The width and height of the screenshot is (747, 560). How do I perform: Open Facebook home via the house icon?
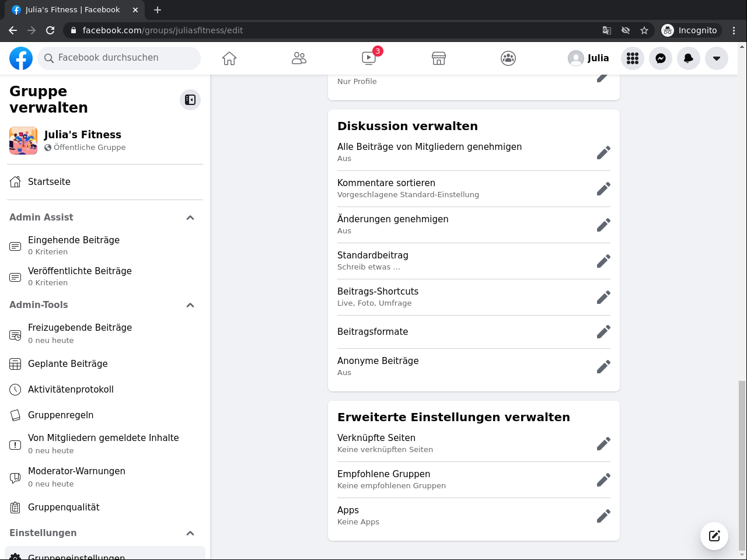coord(229,58)
